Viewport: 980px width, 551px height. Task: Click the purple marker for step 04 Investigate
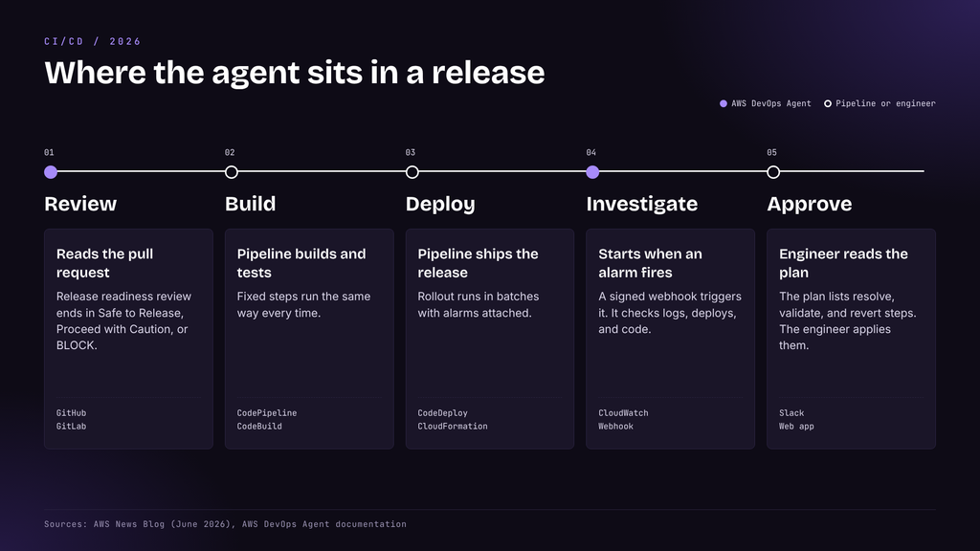tap(592, 172)
